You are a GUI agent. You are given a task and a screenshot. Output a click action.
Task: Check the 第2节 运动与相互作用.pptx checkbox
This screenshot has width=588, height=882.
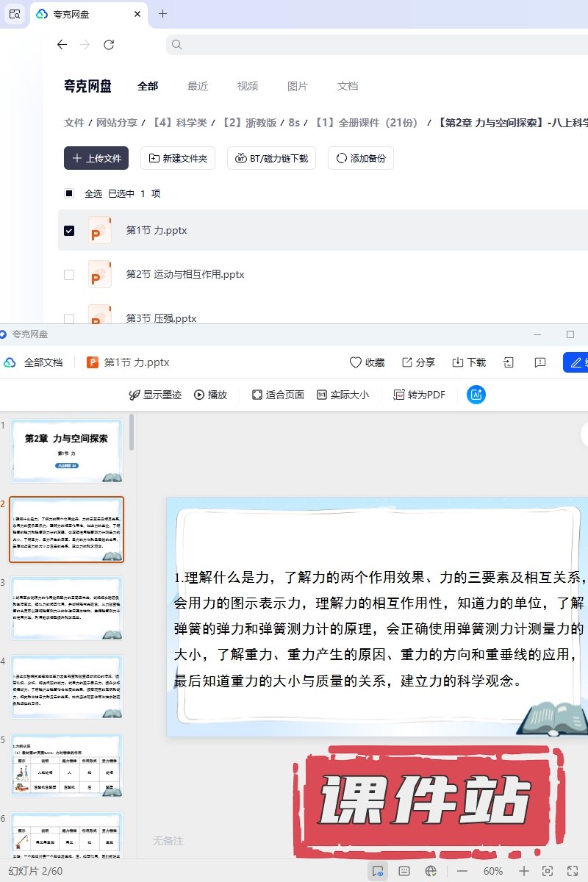pos(69,274)
